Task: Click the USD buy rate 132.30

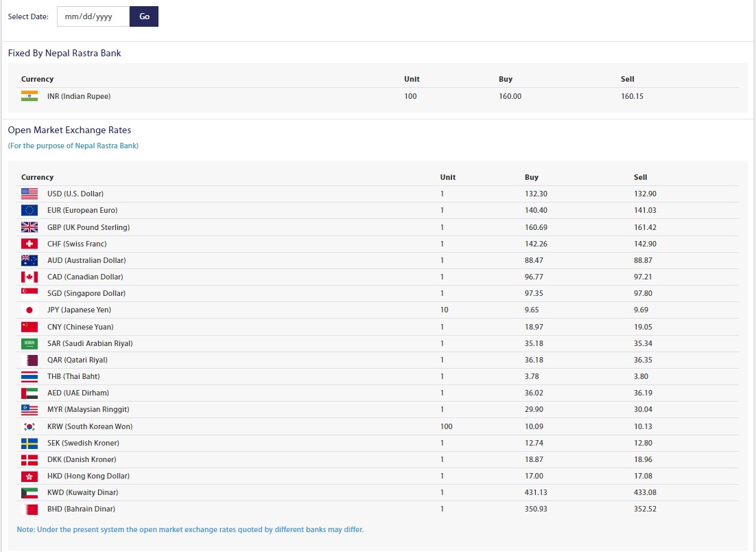Action: tap(536, 194)
